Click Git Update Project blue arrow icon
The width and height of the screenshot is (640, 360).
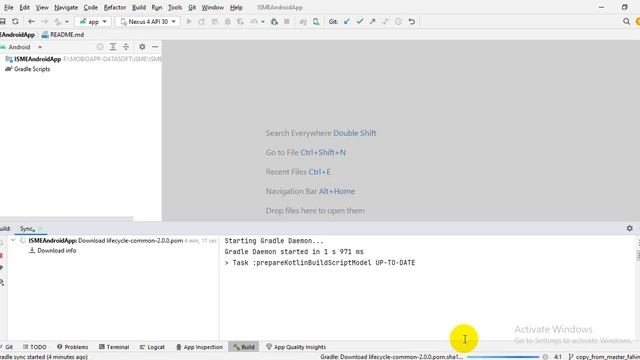tap(347, 22)
